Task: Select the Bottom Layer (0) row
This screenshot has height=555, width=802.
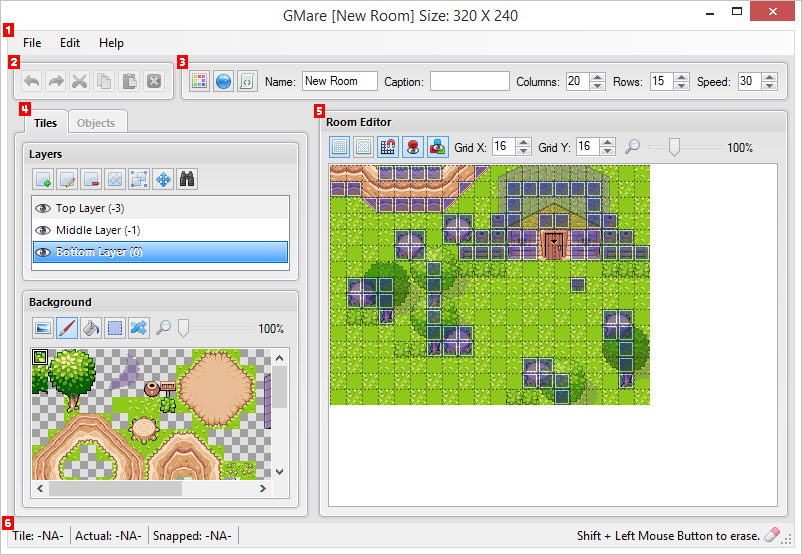Action: (161, 252)
